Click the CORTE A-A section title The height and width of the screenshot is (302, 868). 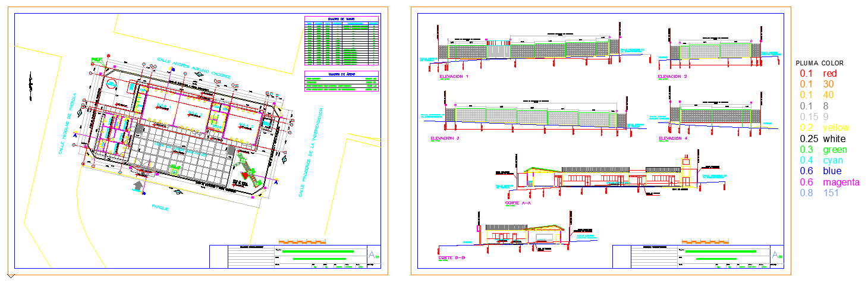click(519, 203)
